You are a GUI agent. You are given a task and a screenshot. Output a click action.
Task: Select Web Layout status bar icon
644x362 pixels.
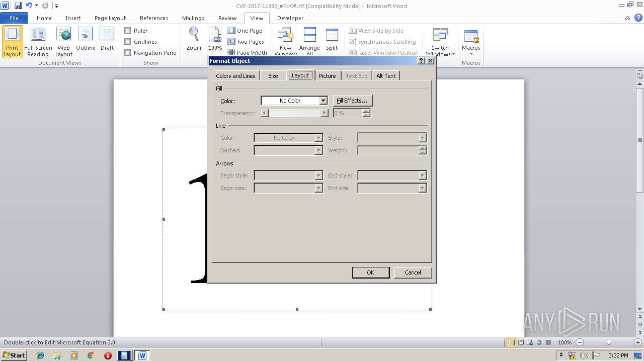click(x=530, y=342)
